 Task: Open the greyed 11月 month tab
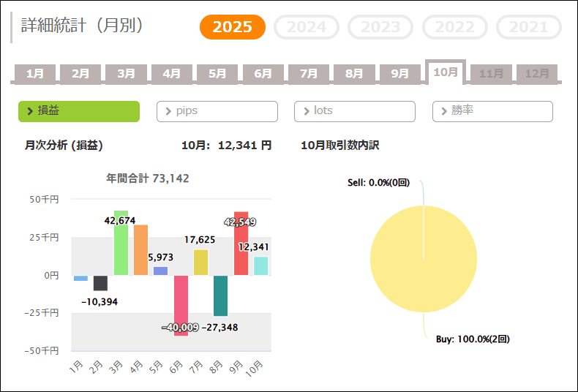[x=491, y=74]
